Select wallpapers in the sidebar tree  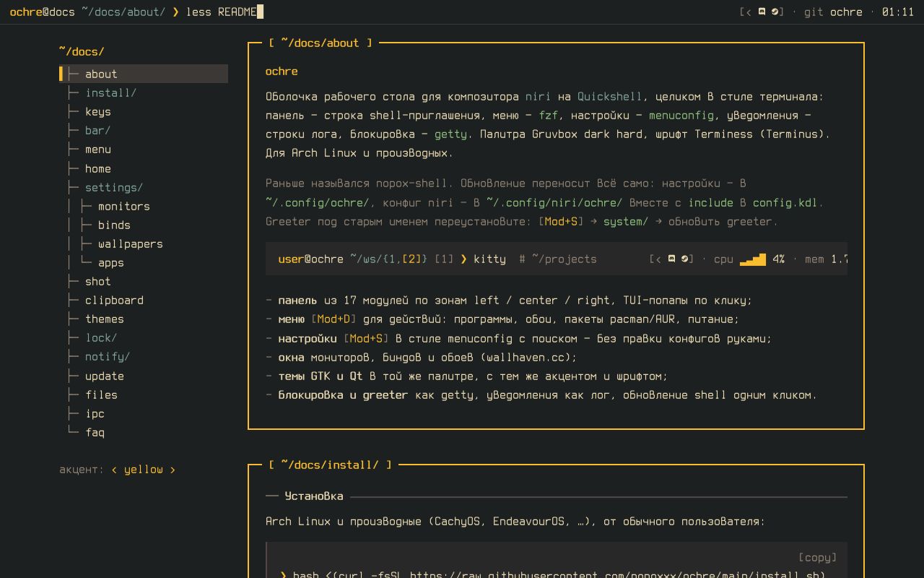[131, 243]
